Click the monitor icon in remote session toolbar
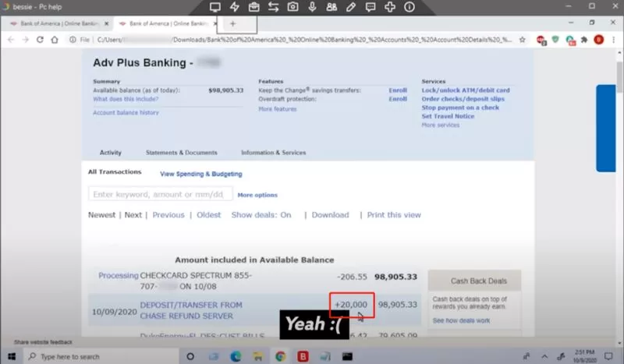Image resolution: width=624 pixels, height=364 pixels. [215, 7]
